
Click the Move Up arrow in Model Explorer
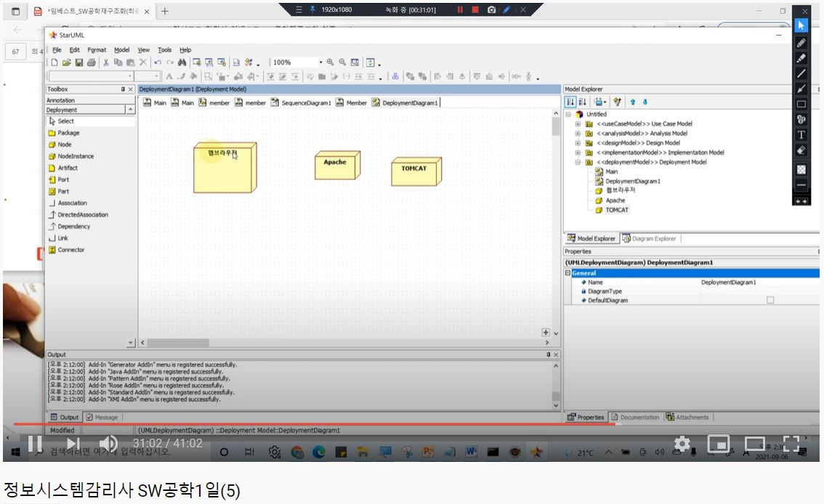pos(633,102)
